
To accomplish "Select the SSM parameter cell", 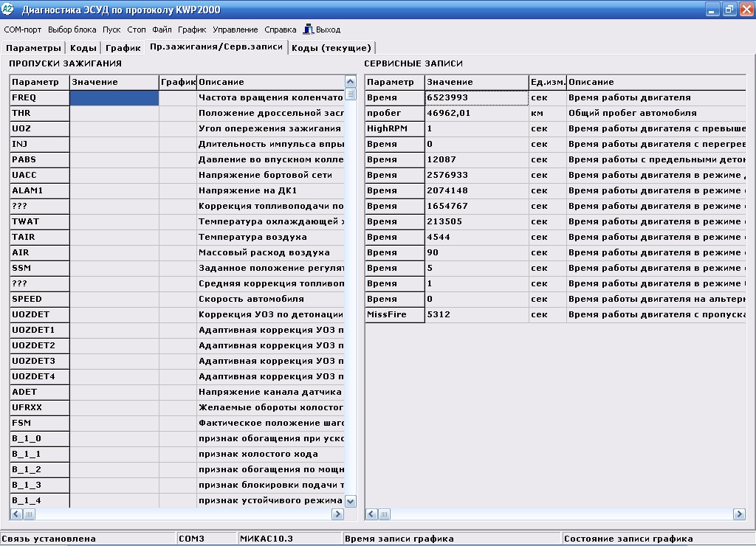I will (x=40, y=267).
